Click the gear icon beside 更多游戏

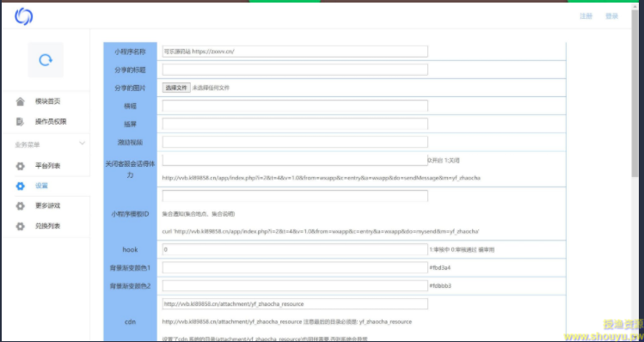[20, 205]
